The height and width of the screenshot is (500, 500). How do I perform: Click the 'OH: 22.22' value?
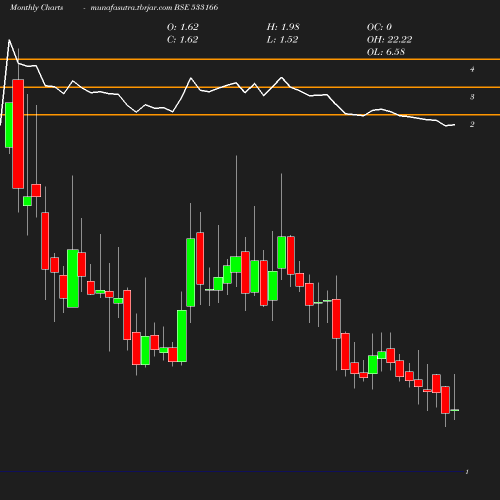(x=389, y=40)
